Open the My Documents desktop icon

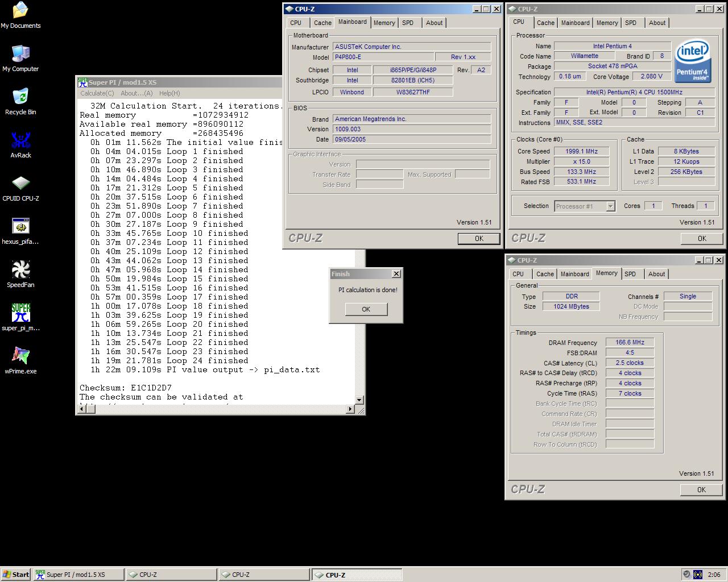click(20, 15)
